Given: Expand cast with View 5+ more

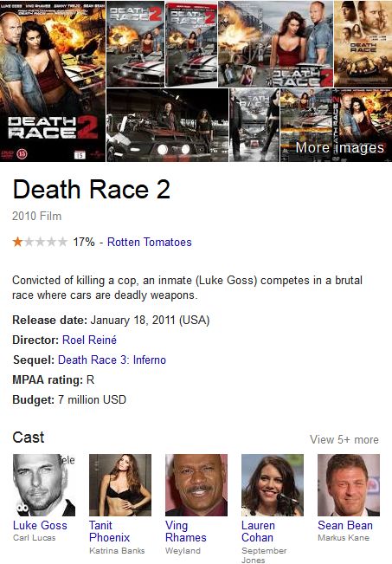Looking at the screenshot, I should click(344, 439).
